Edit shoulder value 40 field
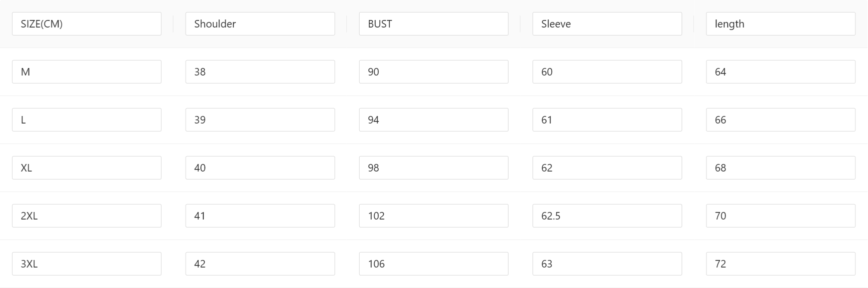 [260, 168]
